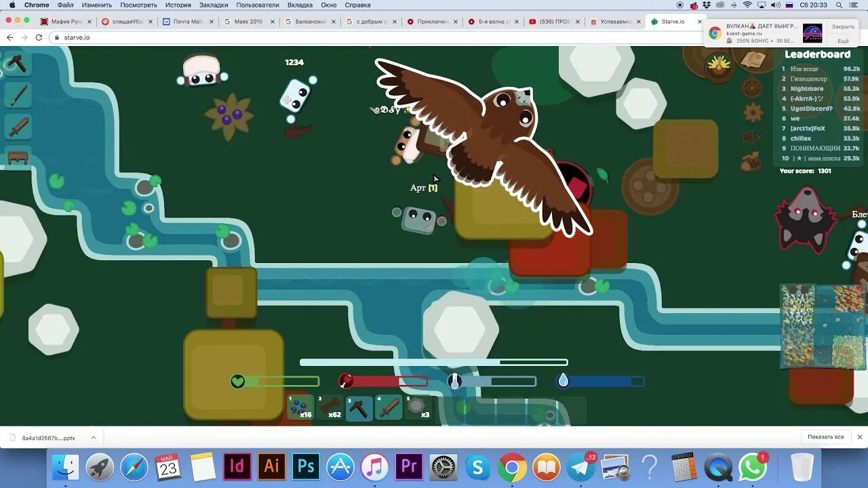Expand the pptx download options chevron
This screenshot has height=488, width=868.
[x=93, y=437]
